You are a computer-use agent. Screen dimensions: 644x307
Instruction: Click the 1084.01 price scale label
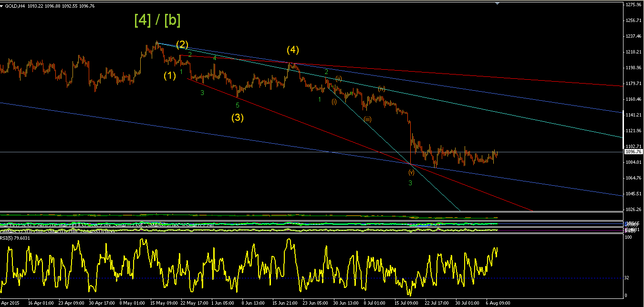(x=633, y=162)
